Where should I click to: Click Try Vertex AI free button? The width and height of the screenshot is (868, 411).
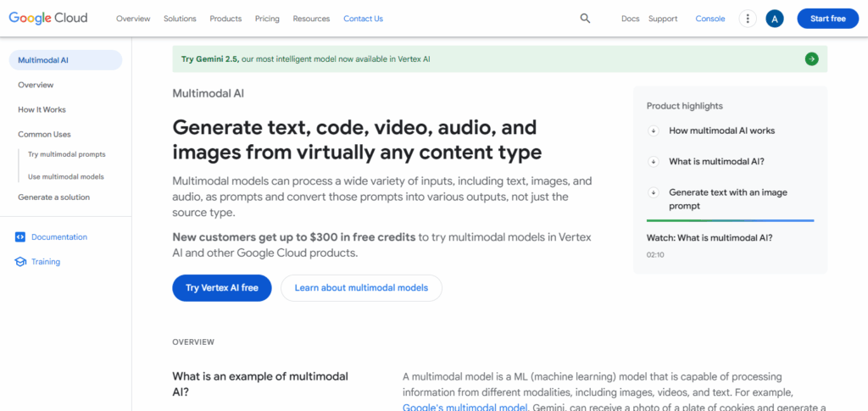click(x=222, y=288)
